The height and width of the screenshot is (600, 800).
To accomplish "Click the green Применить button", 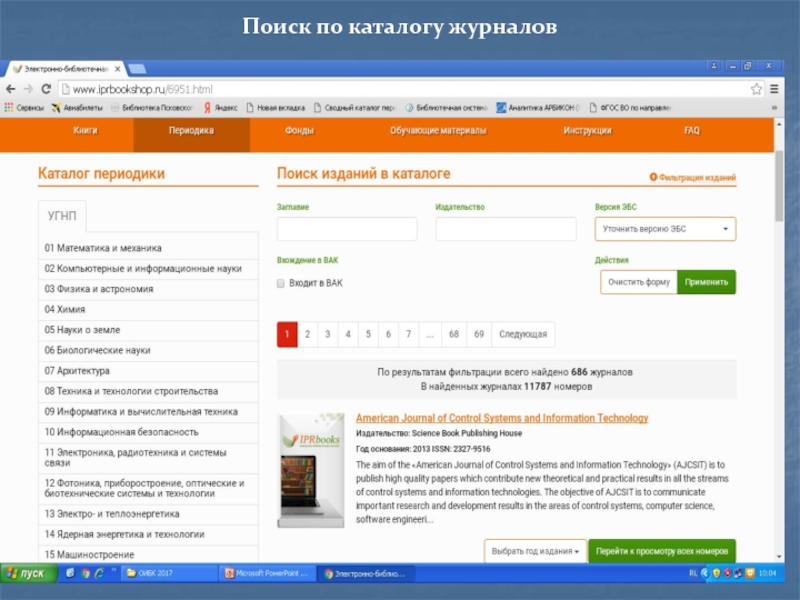I will (x=706, y=282).
